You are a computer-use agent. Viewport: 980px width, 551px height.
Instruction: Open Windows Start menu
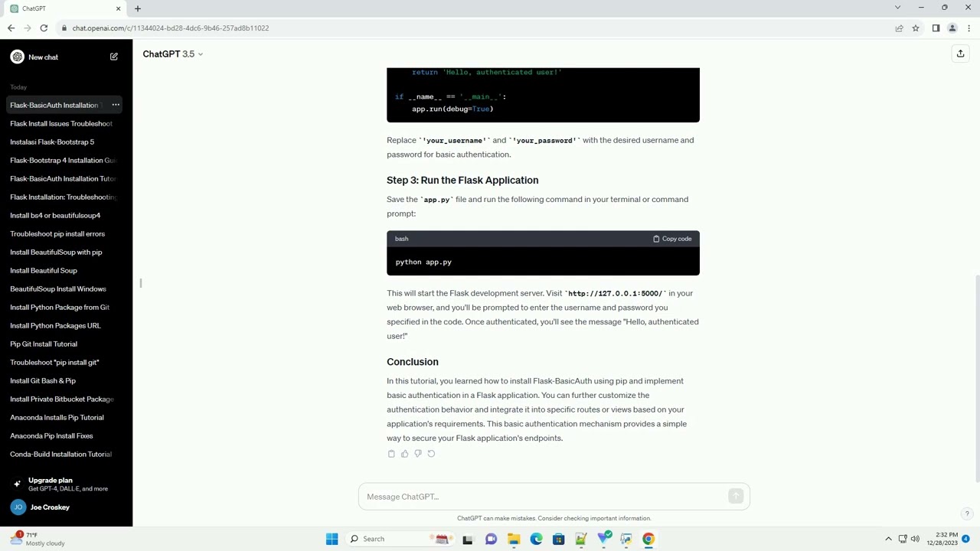coord(332,539)
